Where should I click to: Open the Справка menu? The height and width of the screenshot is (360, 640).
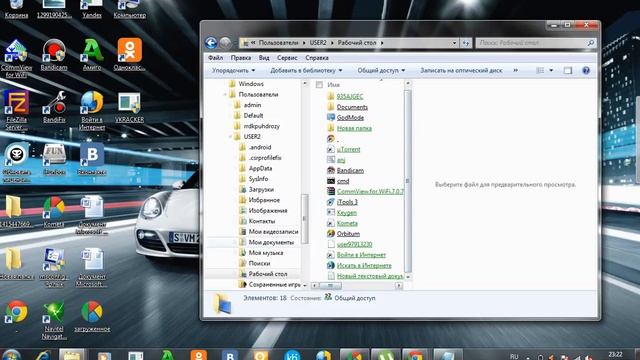pos(317,58)
